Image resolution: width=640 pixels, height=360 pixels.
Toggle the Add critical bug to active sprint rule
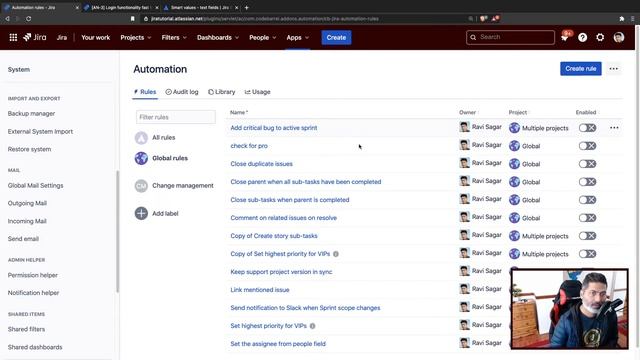(x=587, y=128)
